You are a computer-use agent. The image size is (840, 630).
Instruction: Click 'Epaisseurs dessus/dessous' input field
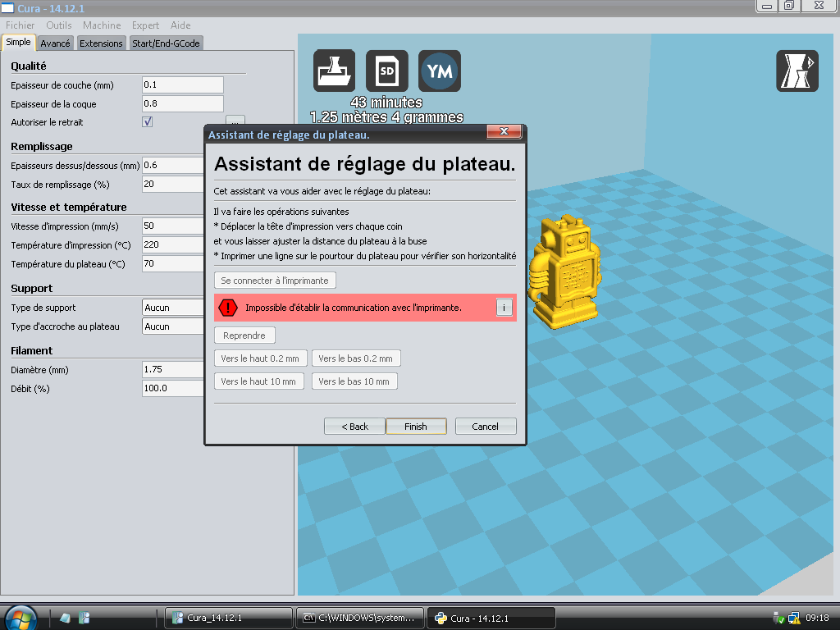tap(173, 165)
